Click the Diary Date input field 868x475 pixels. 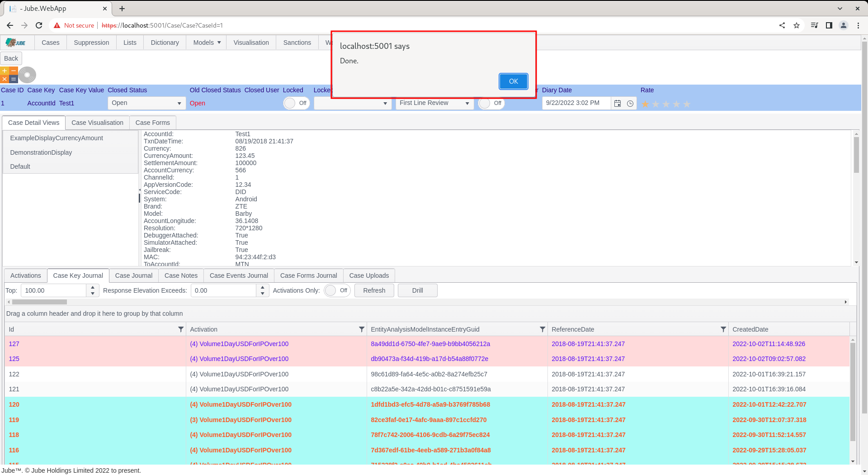pyautogui.click(x=576, y=103)
